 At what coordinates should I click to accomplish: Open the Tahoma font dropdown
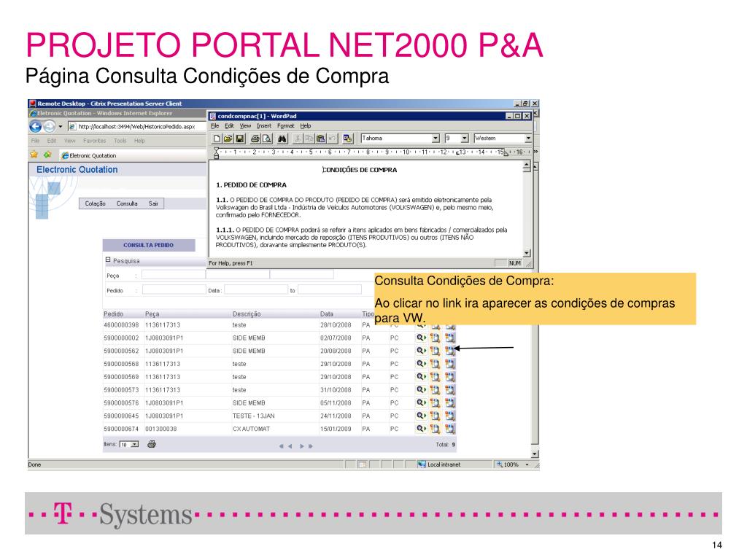pos(435,138)
